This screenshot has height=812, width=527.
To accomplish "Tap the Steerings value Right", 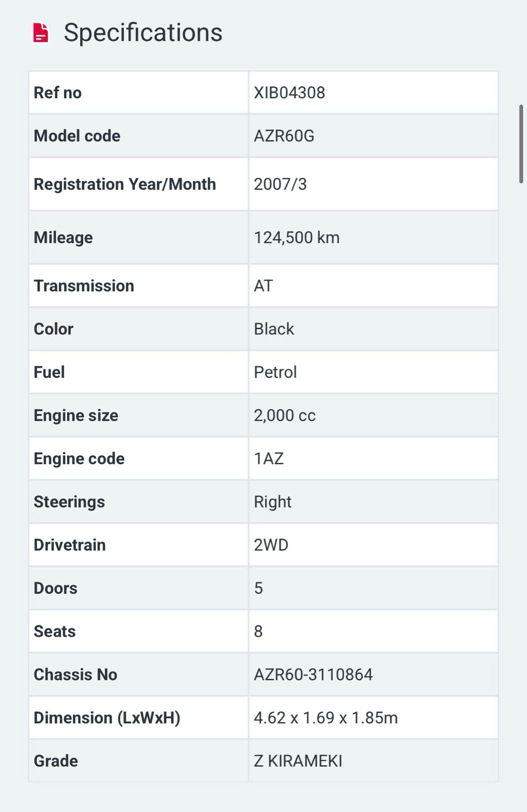I will pos(272,502).
